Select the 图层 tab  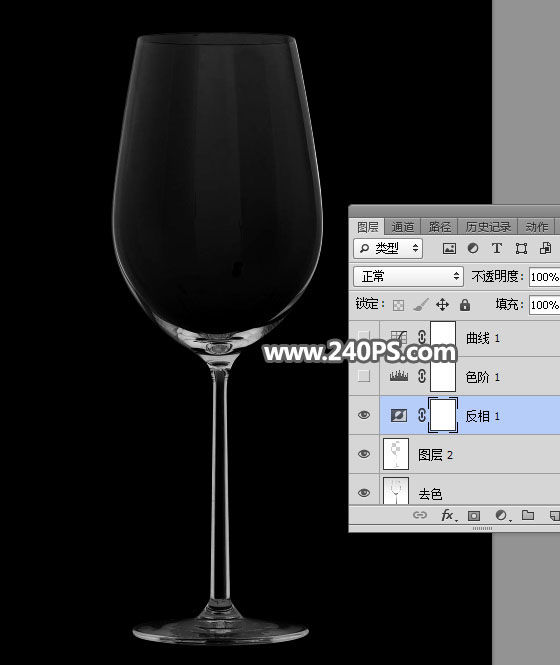click(367, 227)
